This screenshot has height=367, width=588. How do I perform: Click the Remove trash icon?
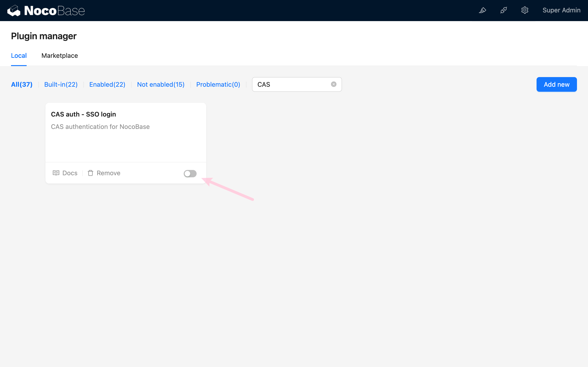coord(90,173)
